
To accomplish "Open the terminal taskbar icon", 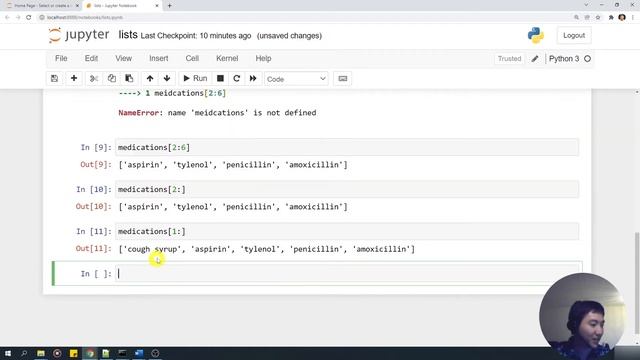I will [122, 353].
